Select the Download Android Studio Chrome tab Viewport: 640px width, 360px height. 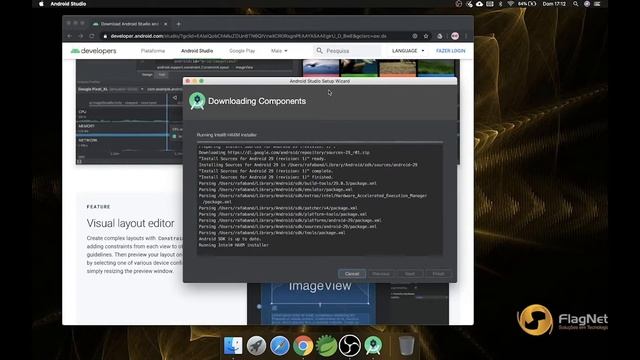(130, 24)
